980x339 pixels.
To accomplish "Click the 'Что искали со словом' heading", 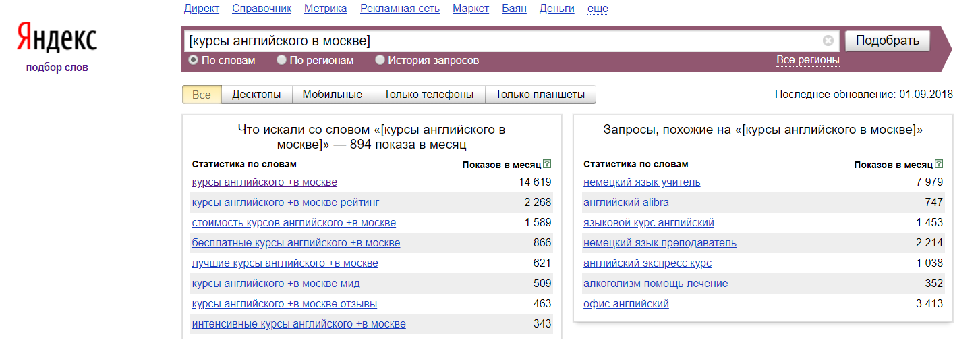I will (x=372, y=137).
